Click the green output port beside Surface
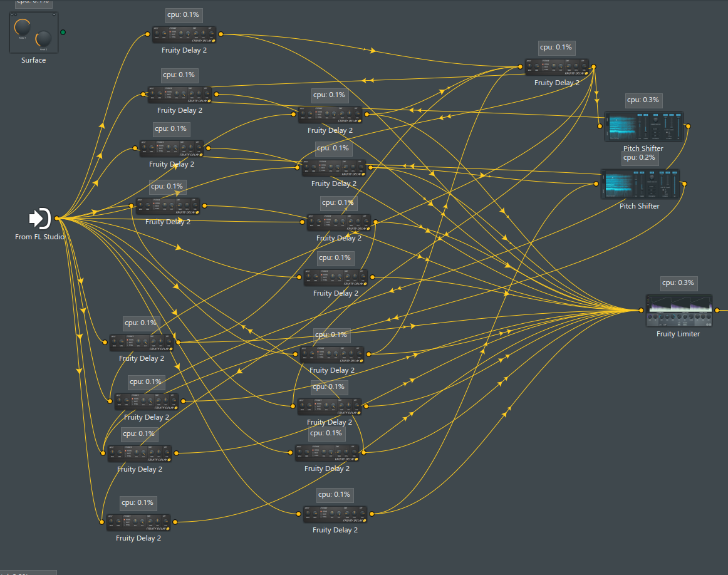This screenshot has width=728, height=575. click(x=63, y=32)
